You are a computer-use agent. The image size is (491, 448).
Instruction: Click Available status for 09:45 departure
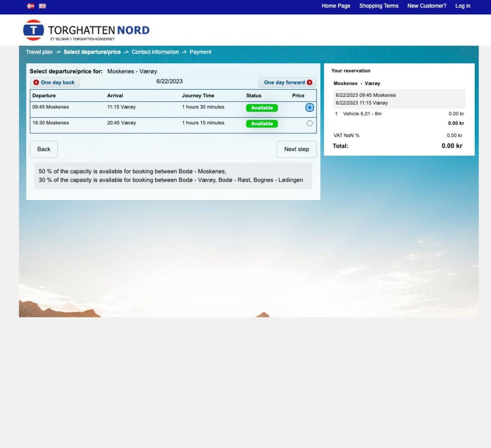(x=262, y=108)
